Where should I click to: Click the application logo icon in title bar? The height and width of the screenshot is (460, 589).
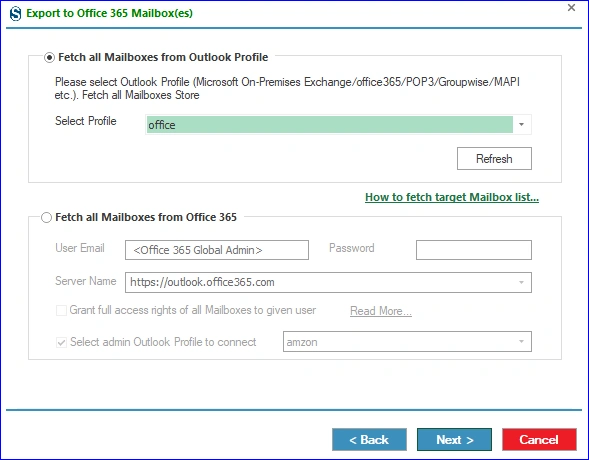tap(15, 14)
